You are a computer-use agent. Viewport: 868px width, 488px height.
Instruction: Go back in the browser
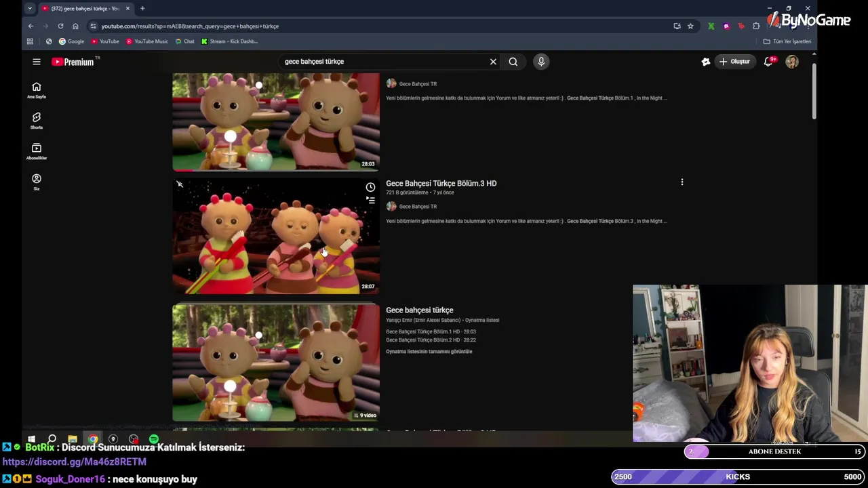[x=31, y=26]
